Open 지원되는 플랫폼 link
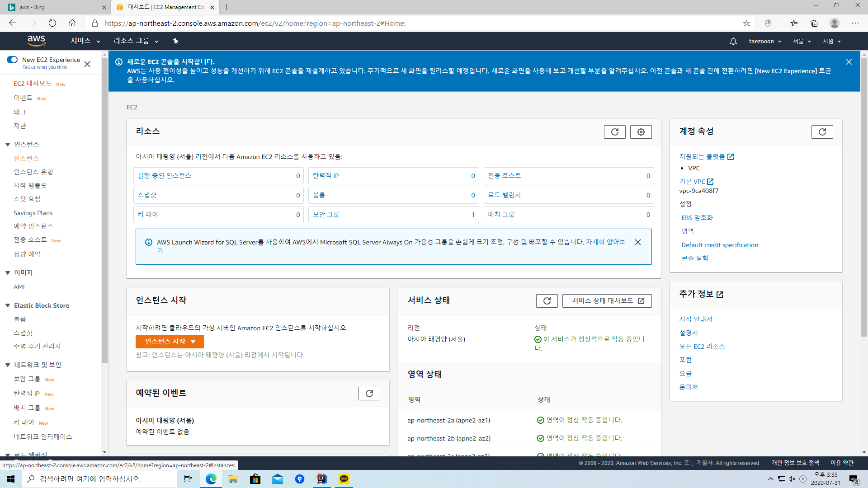Image resolution: width=868 pixels, height=488 pixels. [x=706, y=156]
